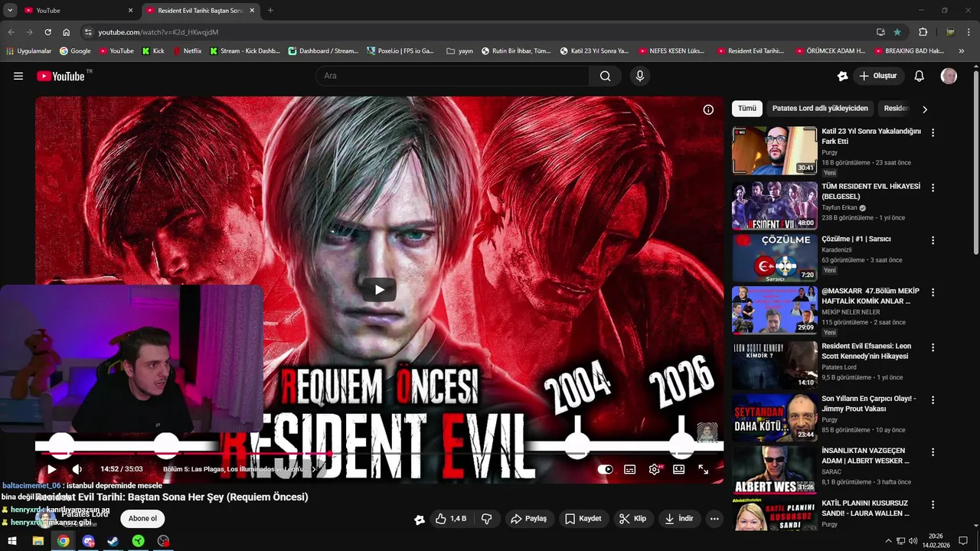Create a clip with Klip button
This screenshot has height=551, width=980.
pyautogui.click(x=632, y=518)
